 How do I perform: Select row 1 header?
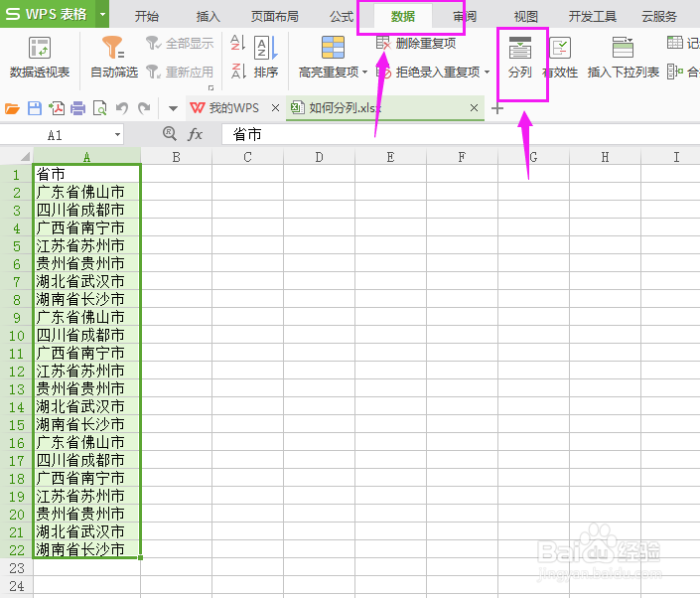tap(16, 174)
